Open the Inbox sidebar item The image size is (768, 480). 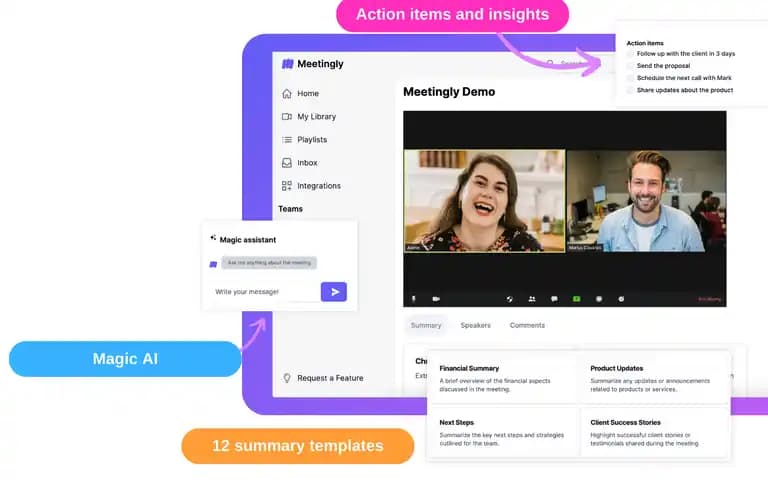tap(300, 163)
